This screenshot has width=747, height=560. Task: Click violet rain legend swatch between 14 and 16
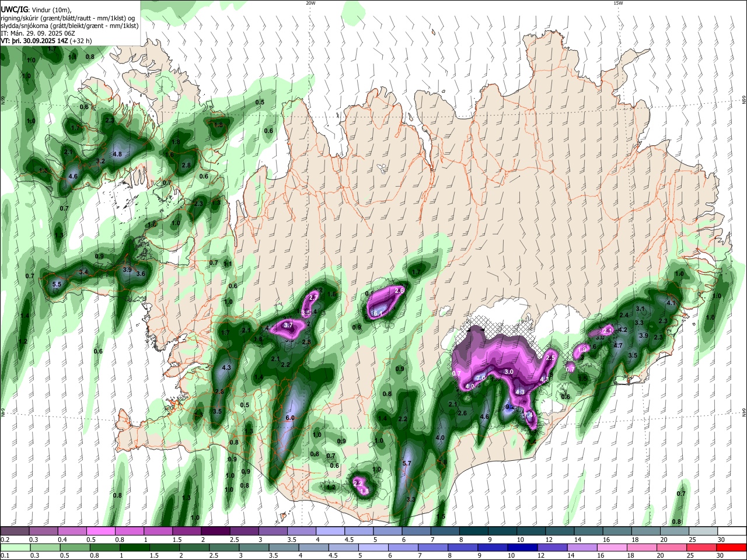click(584, 547)
